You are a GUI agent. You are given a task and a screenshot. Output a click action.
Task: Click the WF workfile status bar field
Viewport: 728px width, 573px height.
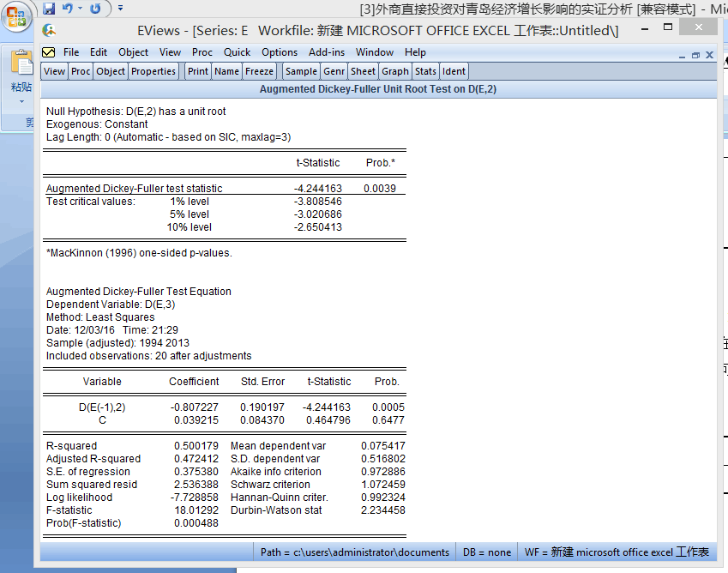(617, 552)
